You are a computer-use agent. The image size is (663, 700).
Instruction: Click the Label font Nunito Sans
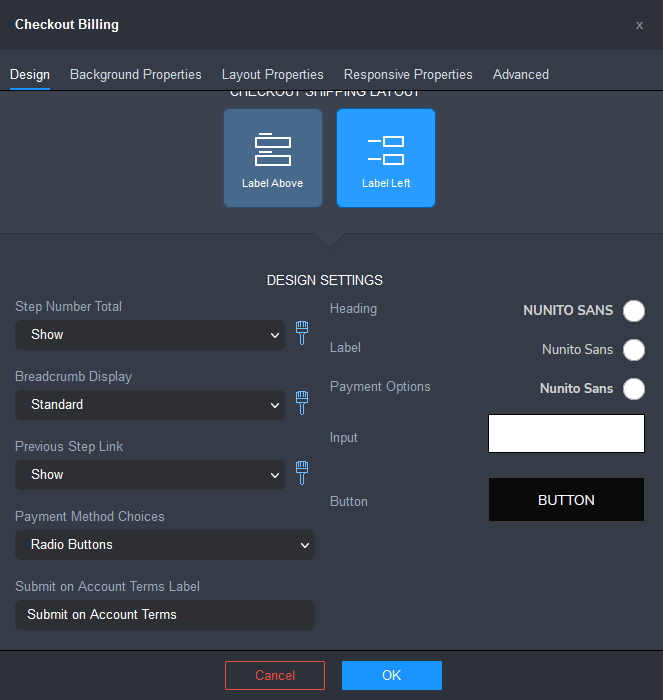pos(577,350)
